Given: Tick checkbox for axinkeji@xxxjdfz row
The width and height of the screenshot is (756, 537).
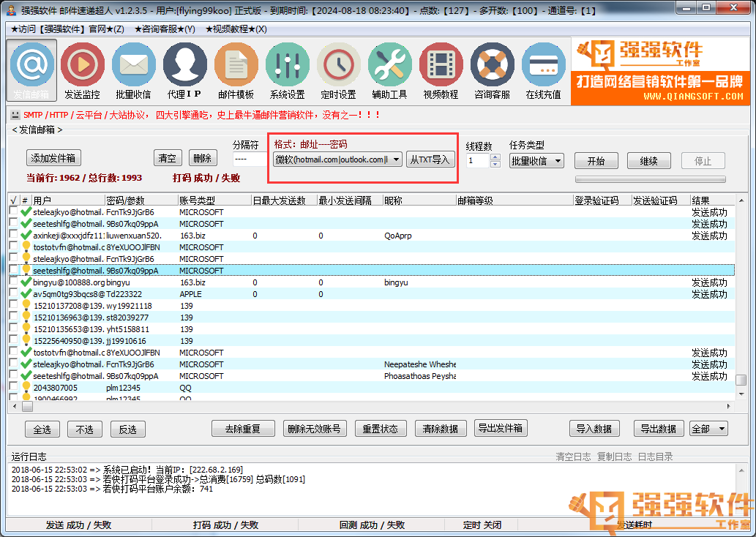Looking at the screenshot, I should click(13, 234).
